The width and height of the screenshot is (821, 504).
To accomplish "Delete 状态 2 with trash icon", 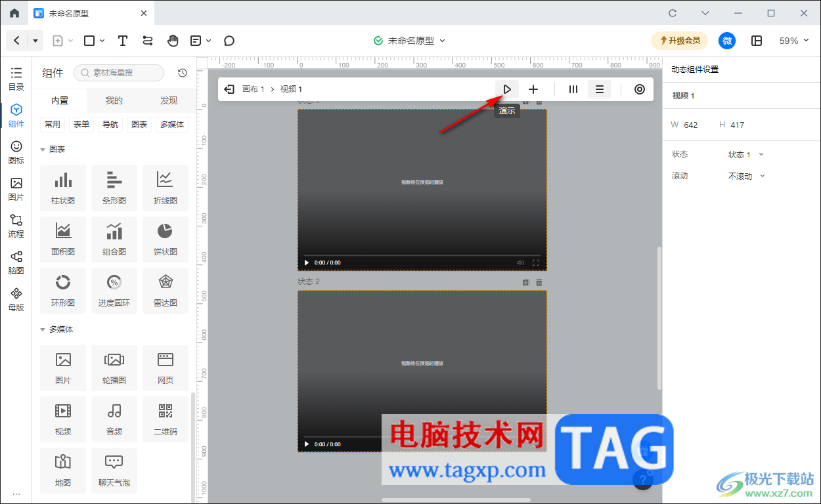I will pyautogui.click(x=539, y=282).
